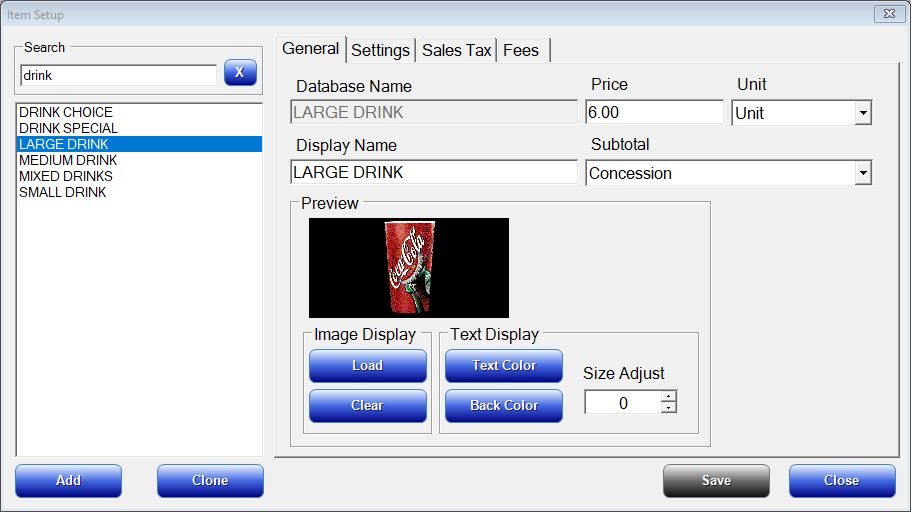Viewport: 911px width, 512px height.
Task: Save the item changes
Action: [716, 481]
